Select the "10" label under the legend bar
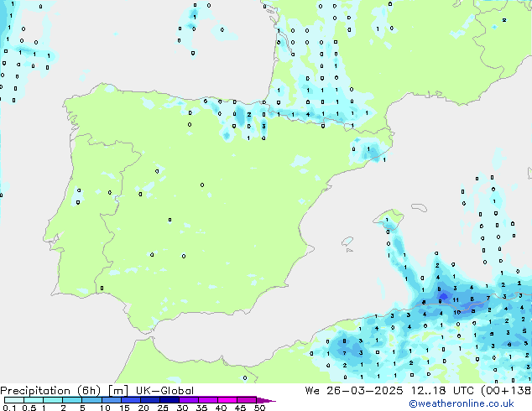The image size is (532, 411). pos(105,408)
